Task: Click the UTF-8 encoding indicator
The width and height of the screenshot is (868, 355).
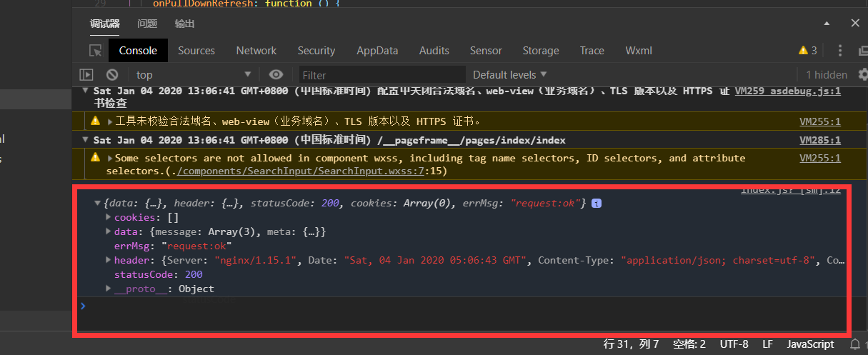Action: tap(734, 344)
